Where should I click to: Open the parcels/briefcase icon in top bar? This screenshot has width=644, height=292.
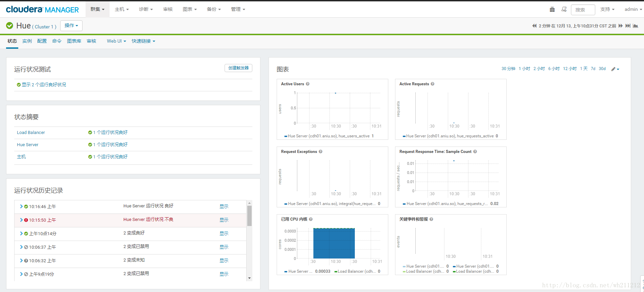click(x=552, y=9)
